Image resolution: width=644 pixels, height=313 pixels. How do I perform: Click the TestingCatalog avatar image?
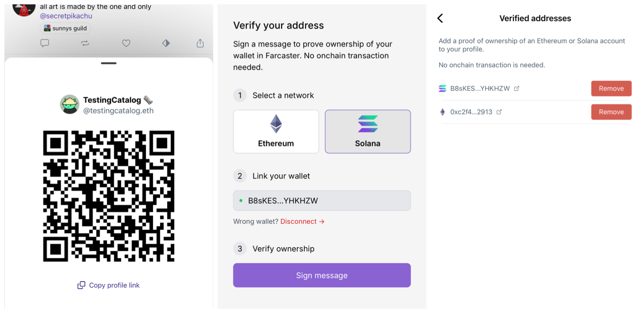click(x=70, y=104)
